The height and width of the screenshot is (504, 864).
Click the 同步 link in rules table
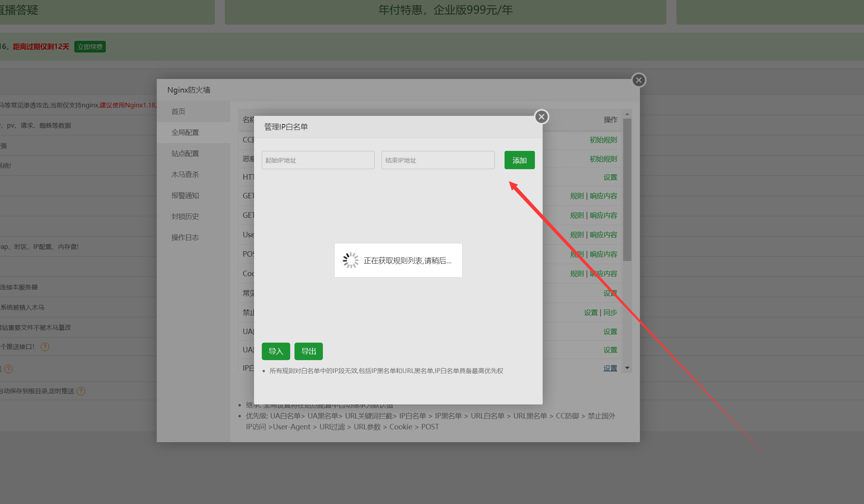[x=610, y=313]
